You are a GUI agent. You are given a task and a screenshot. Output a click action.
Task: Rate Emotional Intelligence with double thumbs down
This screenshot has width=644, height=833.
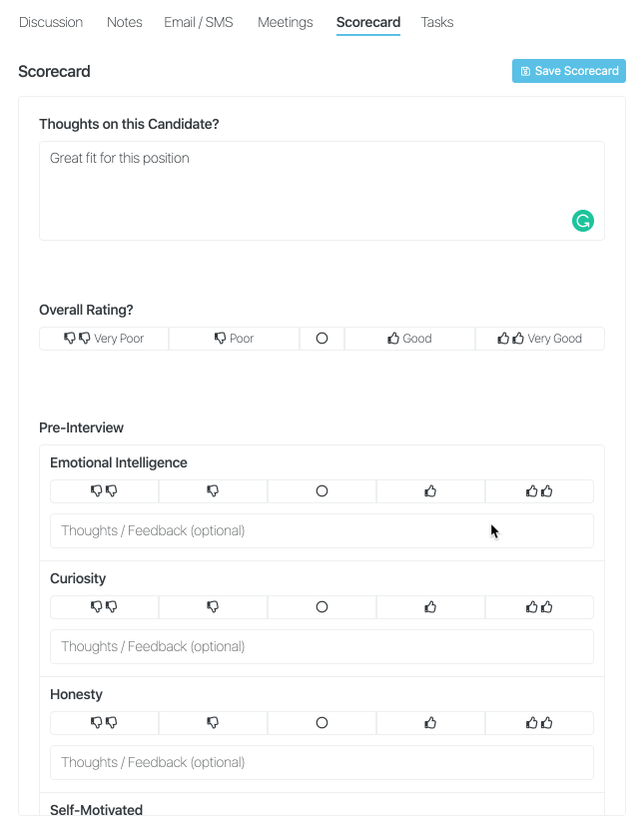coord(105,491)
